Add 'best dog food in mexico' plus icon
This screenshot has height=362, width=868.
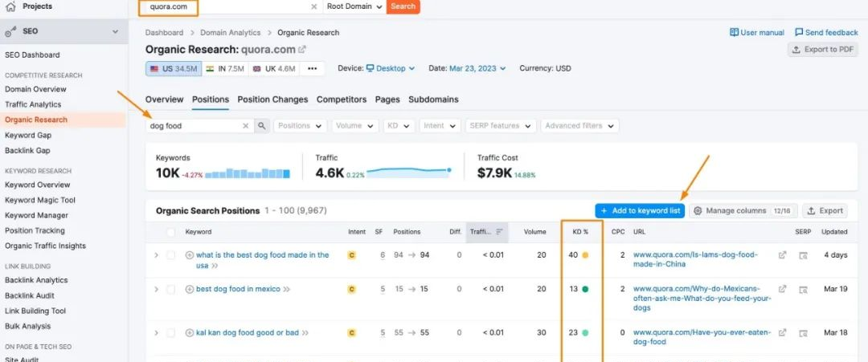[x=190, y=289]
